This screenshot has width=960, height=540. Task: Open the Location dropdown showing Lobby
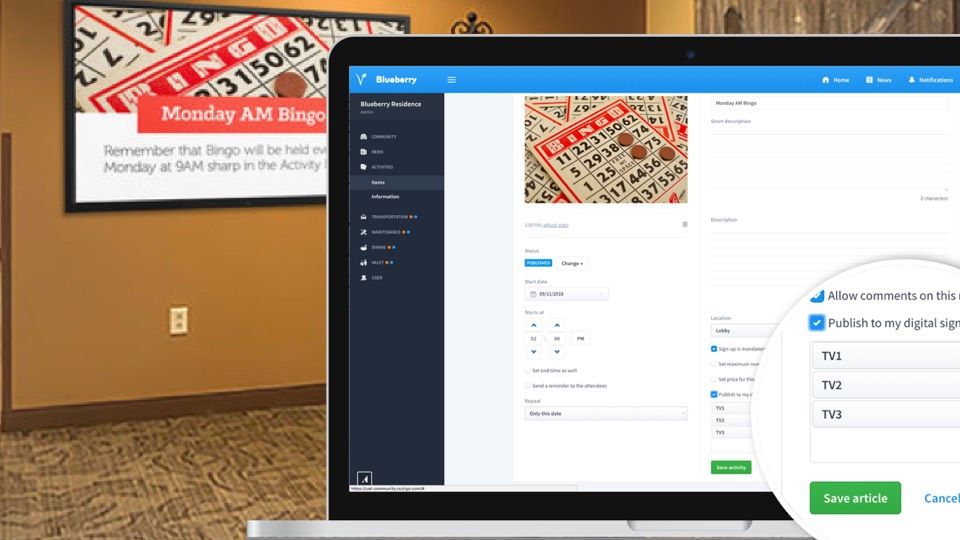coord(743,331)
